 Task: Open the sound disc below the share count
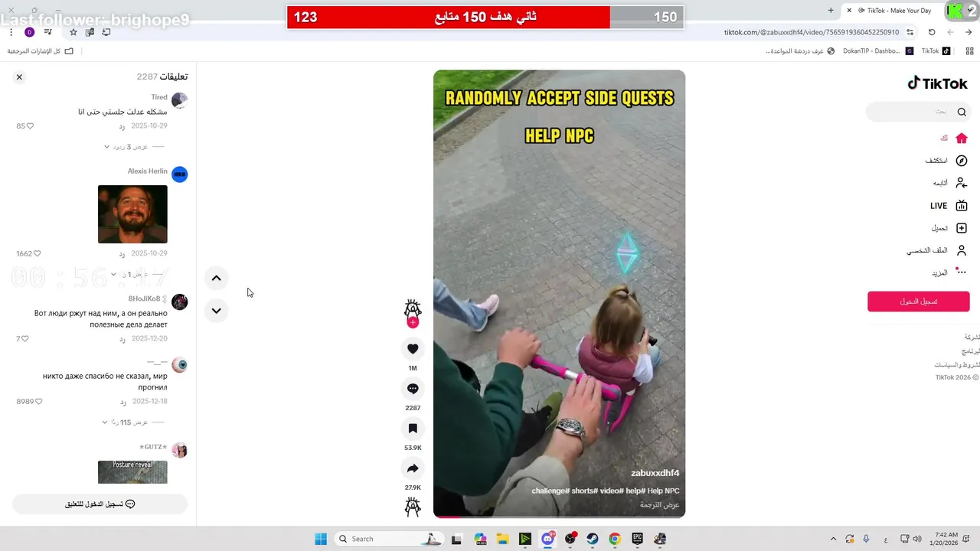pyautogui.click(x=413, y=507)
